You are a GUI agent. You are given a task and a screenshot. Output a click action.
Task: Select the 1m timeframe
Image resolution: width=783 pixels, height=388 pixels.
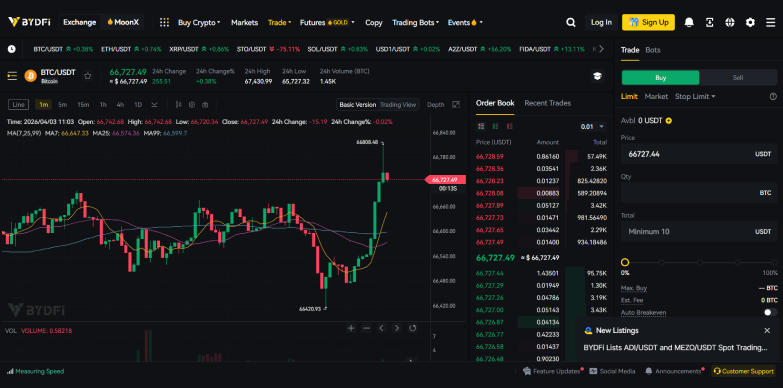coord(44,104)
